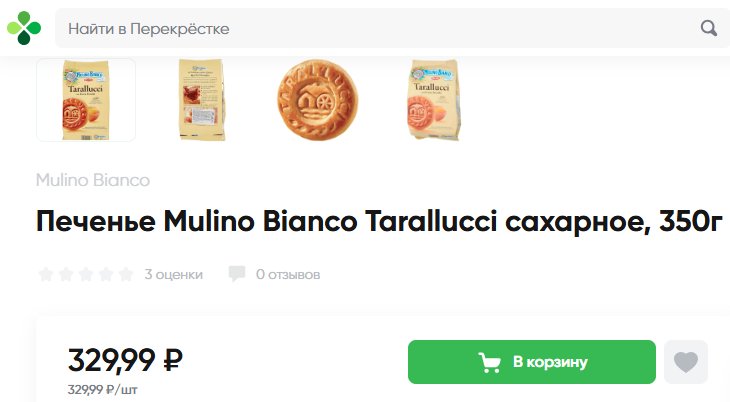Screen dimensions: 730x402
Task: Show the package back side thumbnail
Action: tap(202, 100)
